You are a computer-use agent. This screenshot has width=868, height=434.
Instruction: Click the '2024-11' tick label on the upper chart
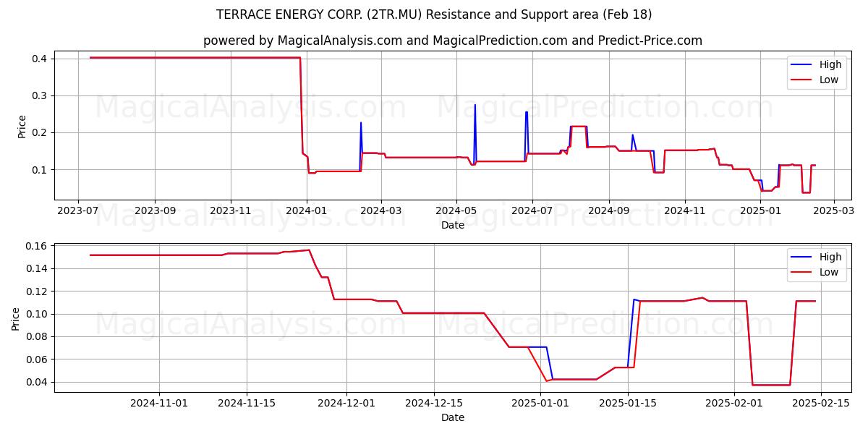coord(685,210)
